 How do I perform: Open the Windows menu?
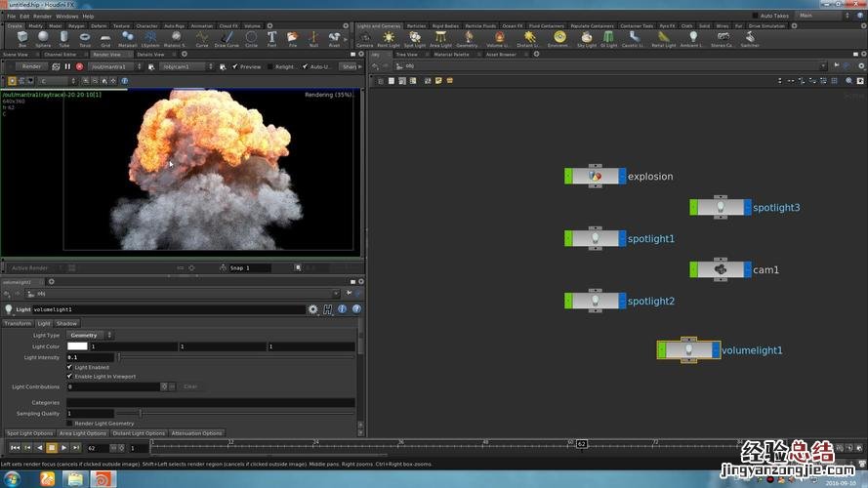(x=66, y=17)
